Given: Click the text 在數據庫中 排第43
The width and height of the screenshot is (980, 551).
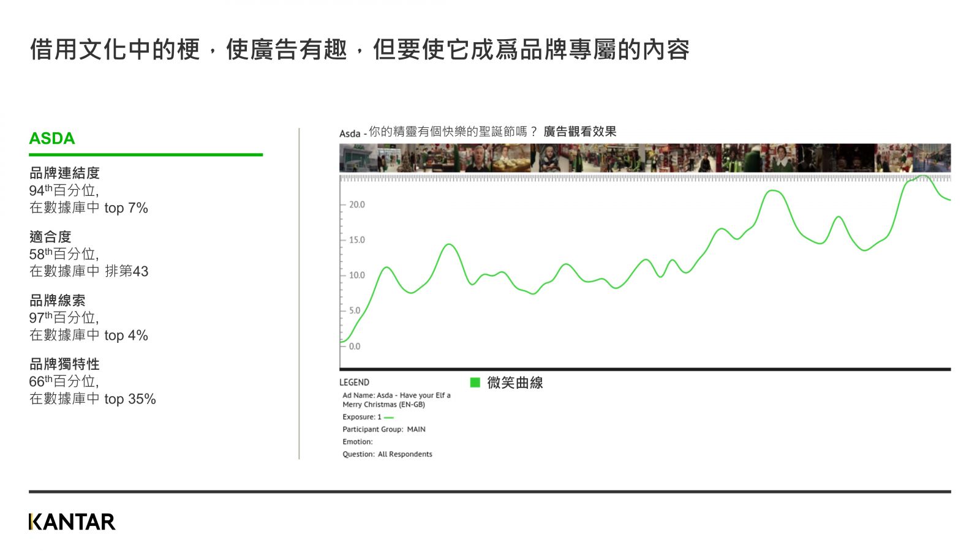Looking at the screenshot, I should [89, 271].
